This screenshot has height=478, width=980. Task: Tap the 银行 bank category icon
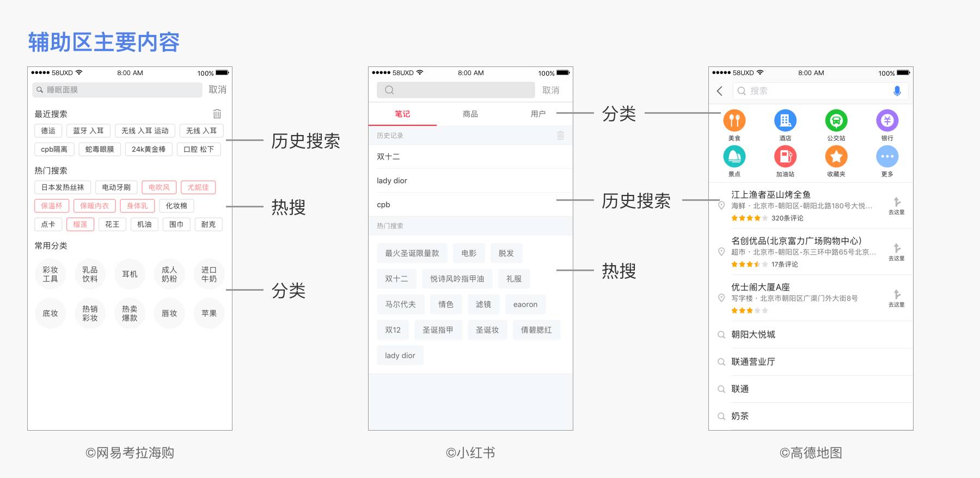click(x=887, y=121)
